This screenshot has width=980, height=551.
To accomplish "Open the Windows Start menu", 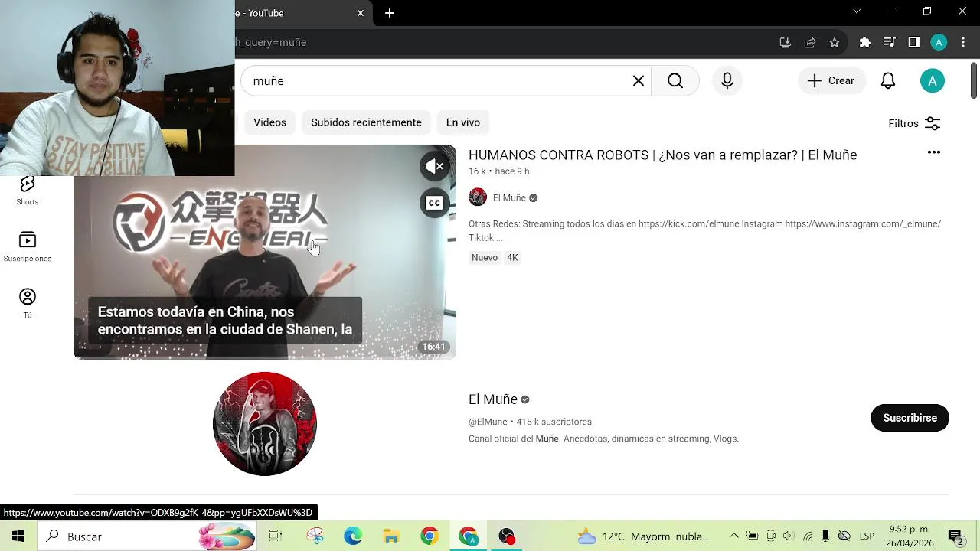I will [18, 536].
